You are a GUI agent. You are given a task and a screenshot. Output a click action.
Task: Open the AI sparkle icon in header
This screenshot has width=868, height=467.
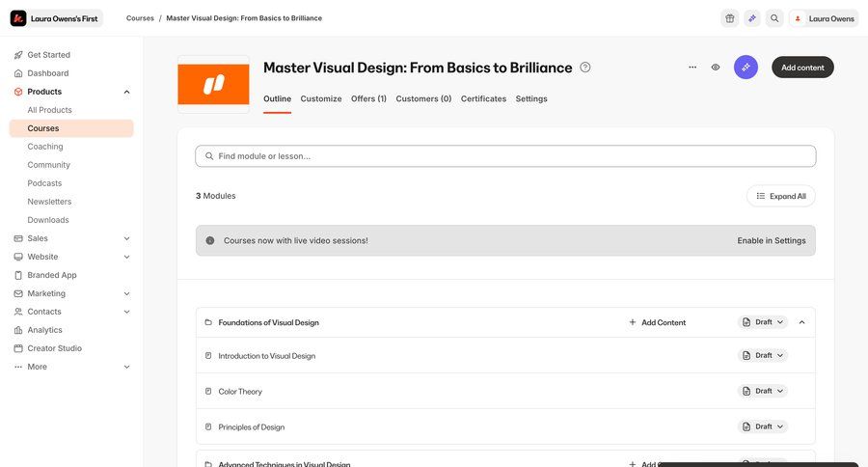pyautogui.click(x=751, y=18)
